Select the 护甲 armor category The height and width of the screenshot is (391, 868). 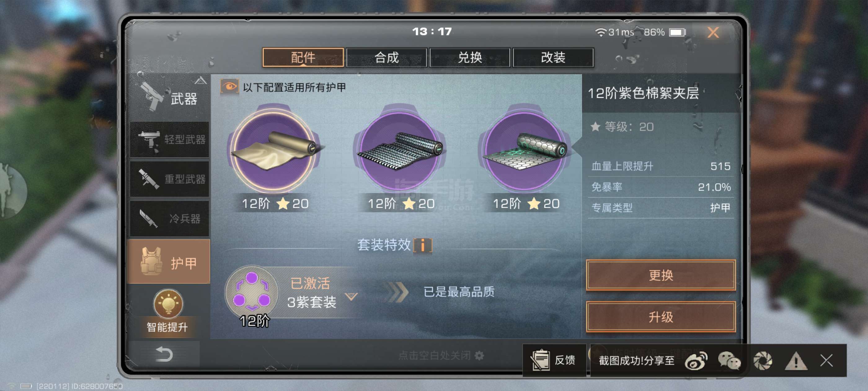(169, 262)
